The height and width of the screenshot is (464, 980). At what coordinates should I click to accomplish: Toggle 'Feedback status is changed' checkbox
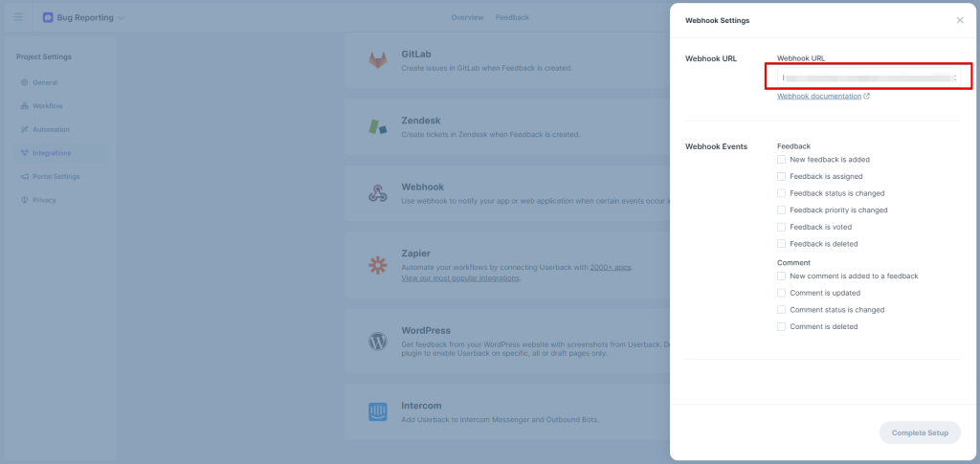click(782, 193)
